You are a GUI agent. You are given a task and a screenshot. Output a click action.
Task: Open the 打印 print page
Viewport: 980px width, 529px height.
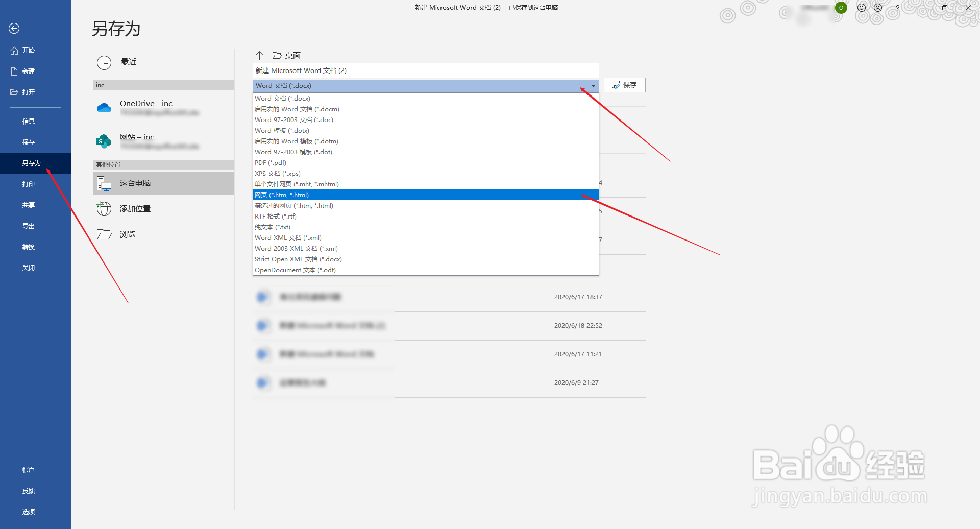pos(36,184)
